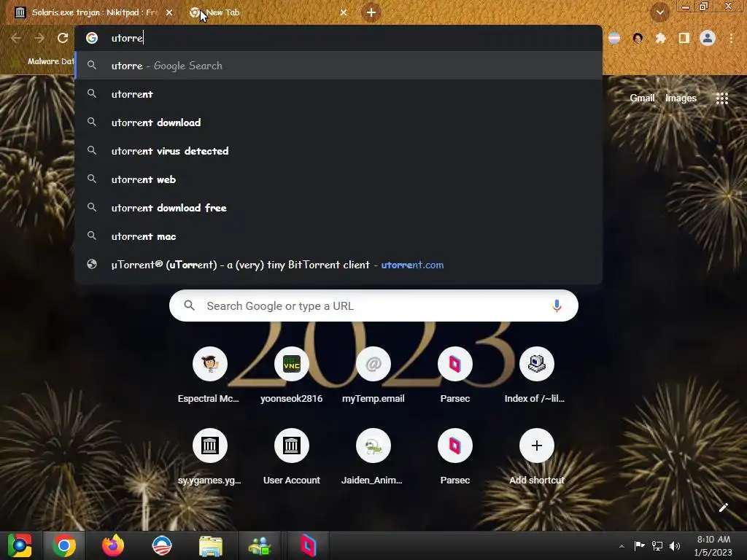
Task: Click the Add shortcut plus button
Action: tap(536, 446)
